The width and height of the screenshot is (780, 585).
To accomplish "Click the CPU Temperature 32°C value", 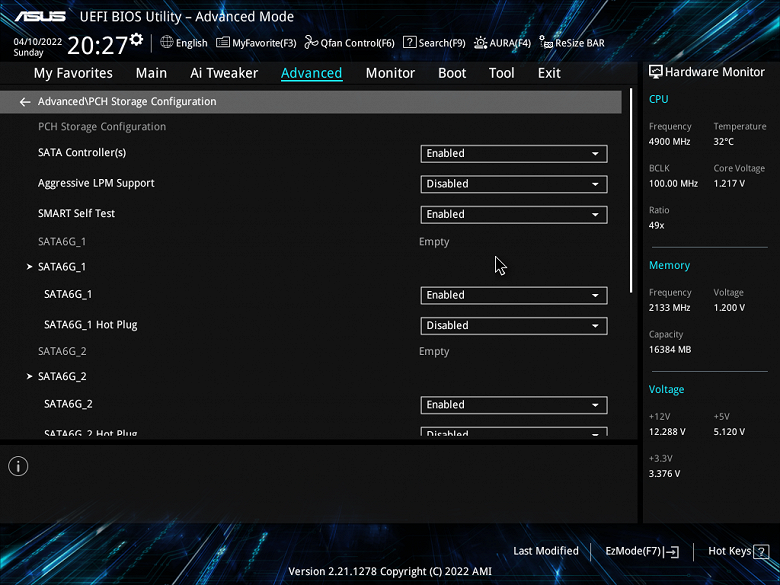I will 723,142.
